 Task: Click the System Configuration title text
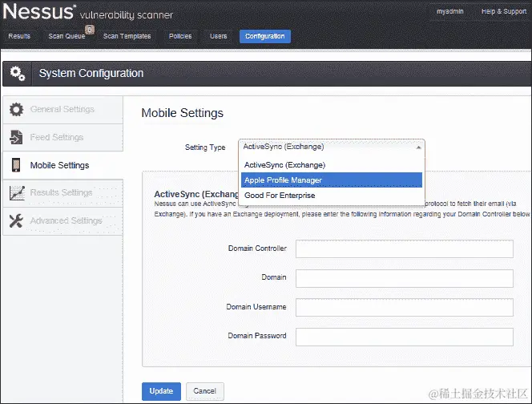[x=91, y=73]
